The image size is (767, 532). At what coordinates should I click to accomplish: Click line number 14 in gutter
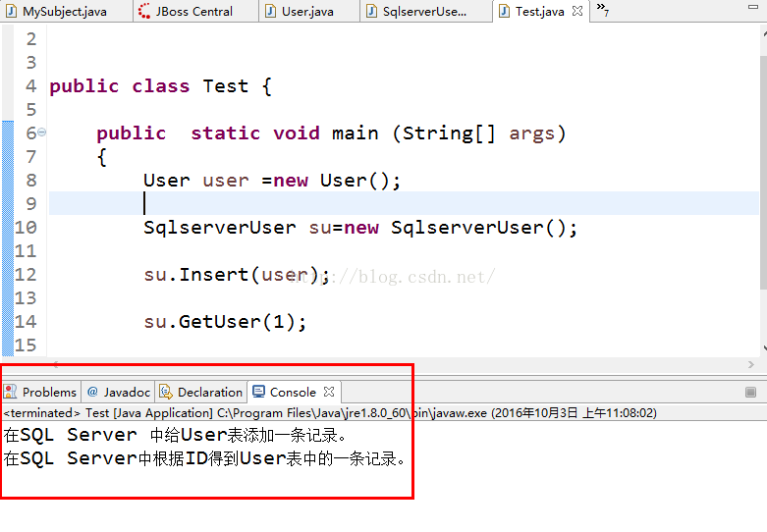[26, 322]
